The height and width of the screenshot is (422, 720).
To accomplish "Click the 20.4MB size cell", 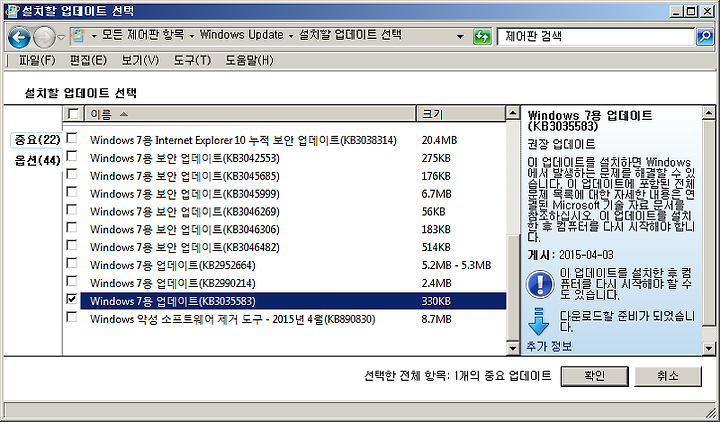I will (x=439, y=140).
